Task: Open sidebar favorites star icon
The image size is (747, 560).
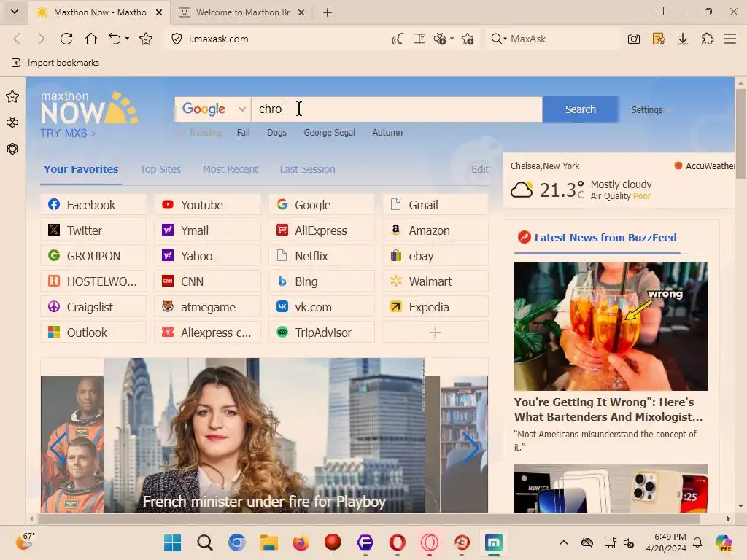Action: click(x=12, y=97)
